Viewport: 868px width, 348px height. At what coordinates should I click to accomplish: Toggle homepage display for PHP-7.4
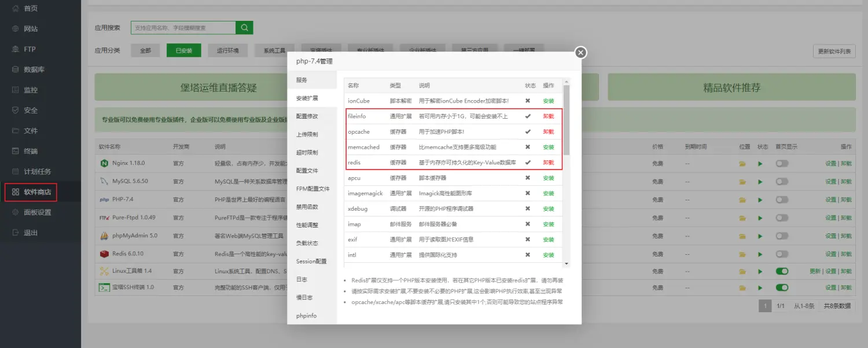(782, 200)
